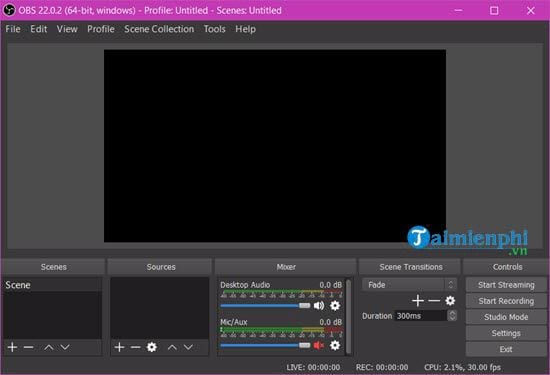Add a new source with plus icon
Image resolution: width=550 pixels, height=375 pixels.
(119, 347)
